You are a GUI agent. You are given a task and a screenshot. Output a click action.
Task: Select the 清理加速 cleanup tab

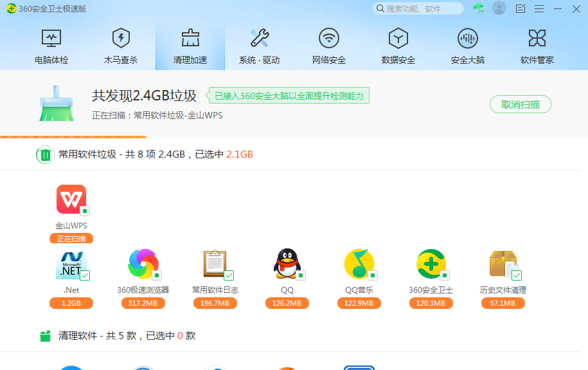[x=190, y=47]
